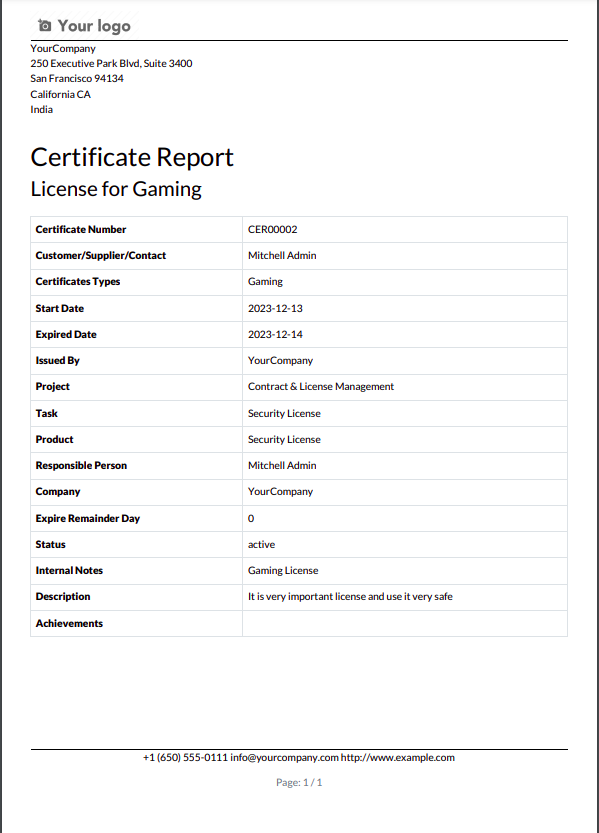Click the "Page: 1 / 1" indicator
The image size is (599, 833).
[299, 783]
